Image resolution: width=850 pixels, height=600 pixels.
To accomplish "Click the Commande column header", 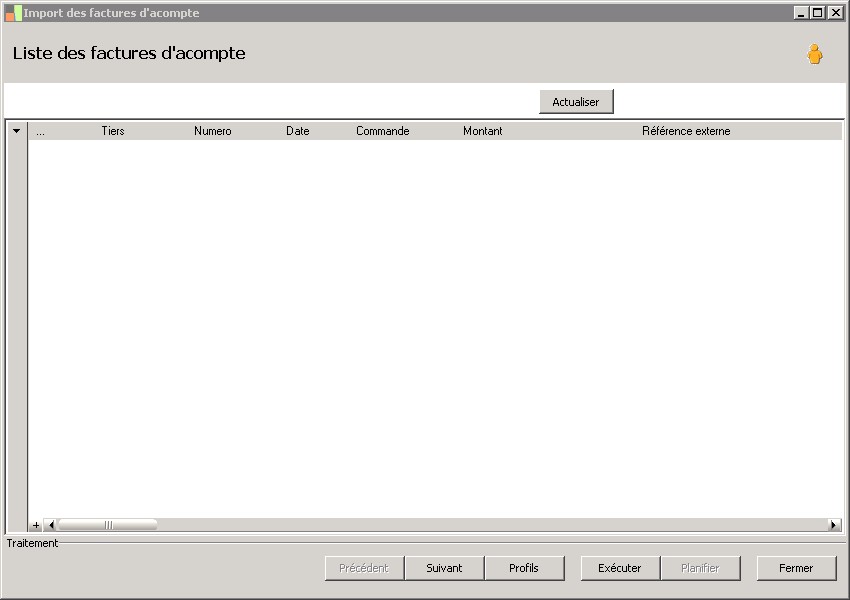I will (383, 131).
